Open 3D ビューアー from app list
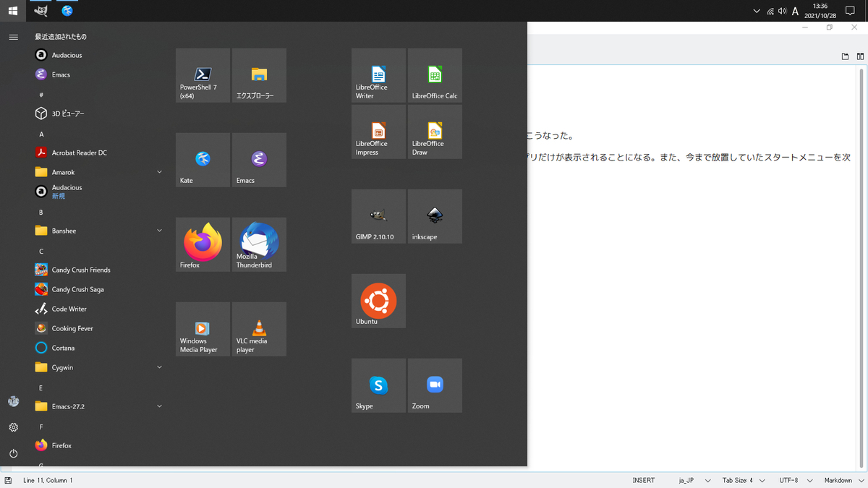The image size is (868, 488). tap(98, 114)
